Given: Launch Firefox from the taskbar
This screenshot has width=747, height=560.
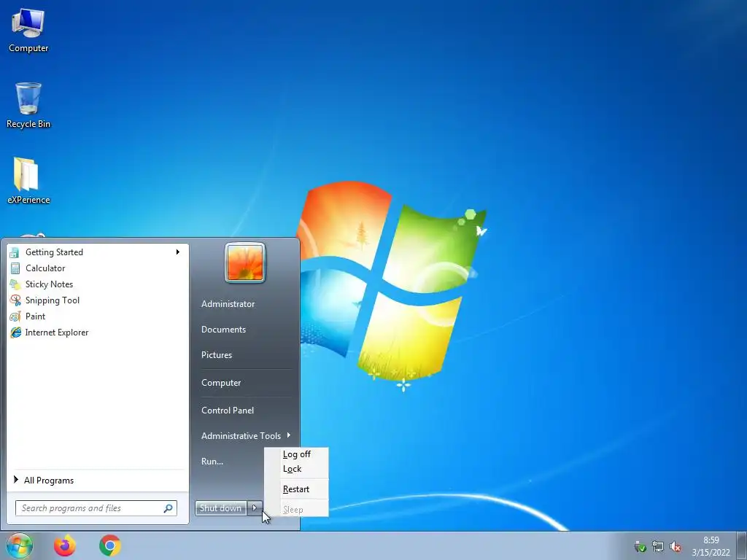Looking at the screenshot, I should coord(65,545).
